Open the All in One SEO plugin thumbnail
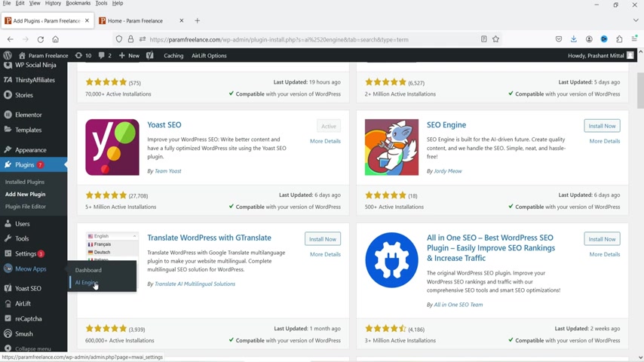 (x=391, y=259)
